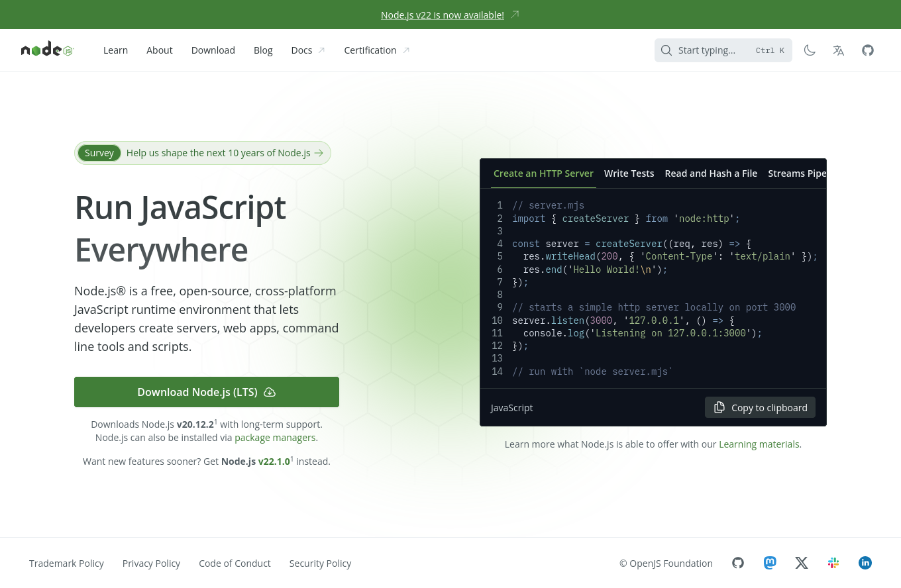Open the language translation selector icon
The width and height of the screenshot is (901, 588).
pos(839,50)
